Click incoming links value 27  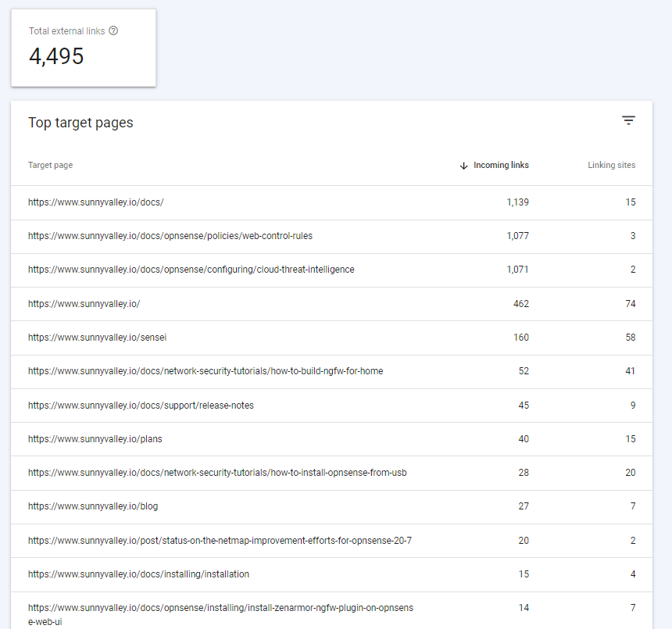(x=524, y=506)
